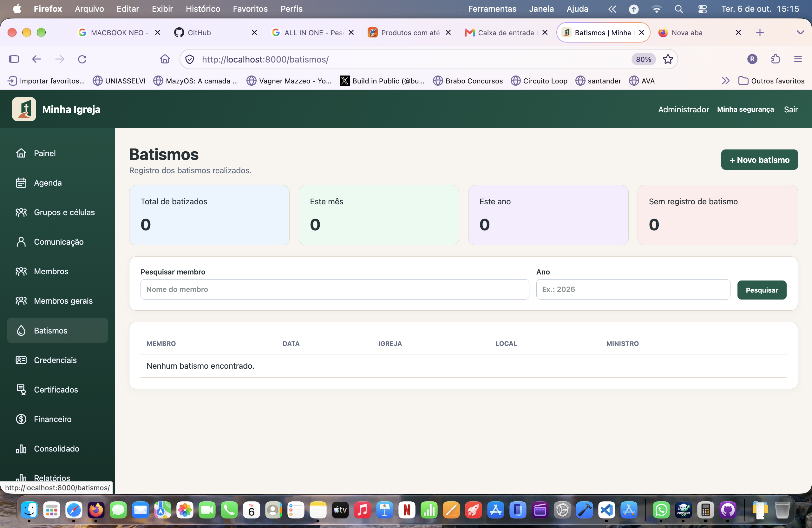The width and height of the screenshot is (812, 528).
Task: Close the Nova aba tab
Action: click(738, 32)
